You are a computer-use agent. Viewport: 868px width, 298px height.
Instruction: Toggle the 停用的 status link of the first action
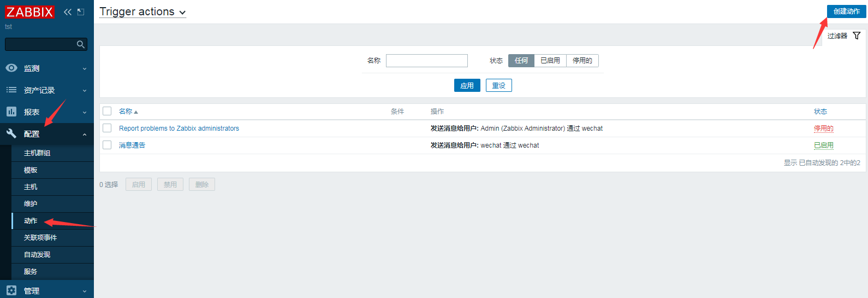click(x=824, y=128)
